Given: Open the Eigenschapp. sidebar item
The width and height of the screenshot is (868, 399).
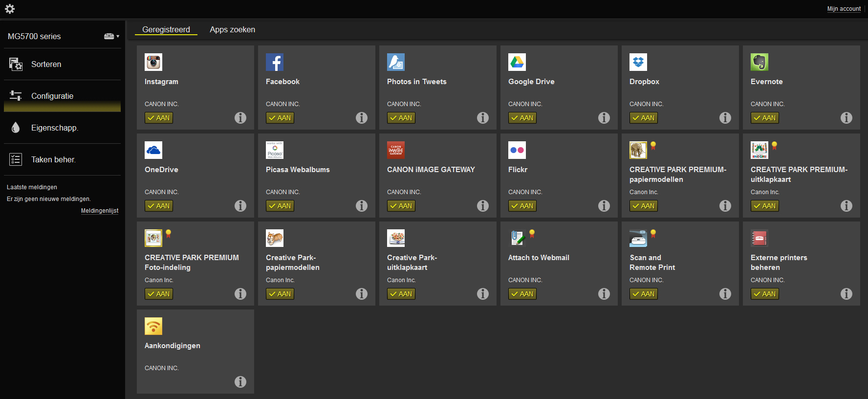Looking at the screenshot, I should [x=54, y=128].
